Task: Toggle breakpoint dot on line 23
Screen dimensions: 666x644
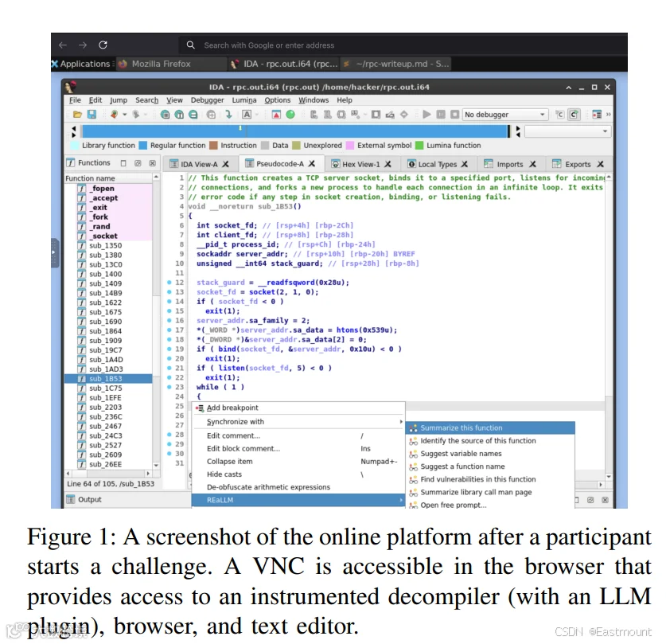Action: click(169, 387)
